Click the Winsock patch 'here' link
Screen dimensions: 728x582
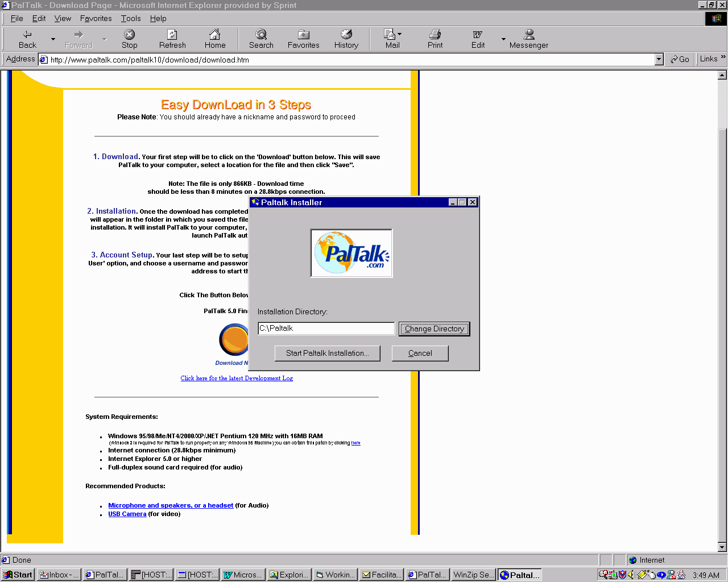[x=355, y=443]
